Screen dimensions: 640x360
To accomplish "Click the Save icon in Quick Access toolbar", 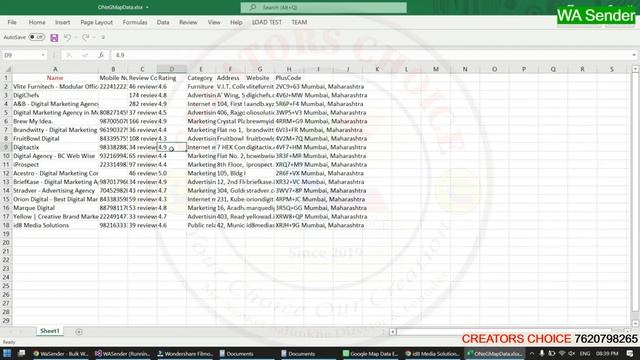I will (54, 38).
